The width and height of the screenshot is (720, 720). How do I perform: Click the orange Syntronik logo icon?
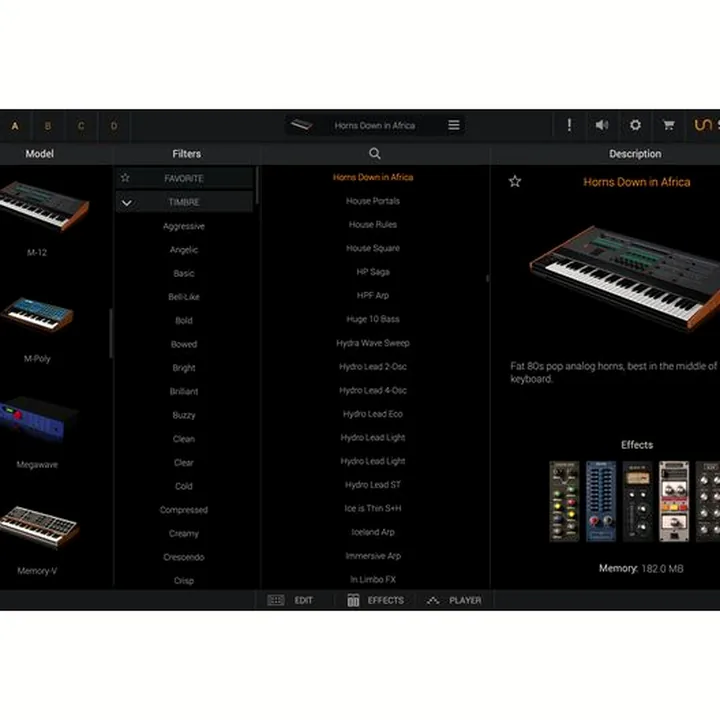(x=703, y=125)
